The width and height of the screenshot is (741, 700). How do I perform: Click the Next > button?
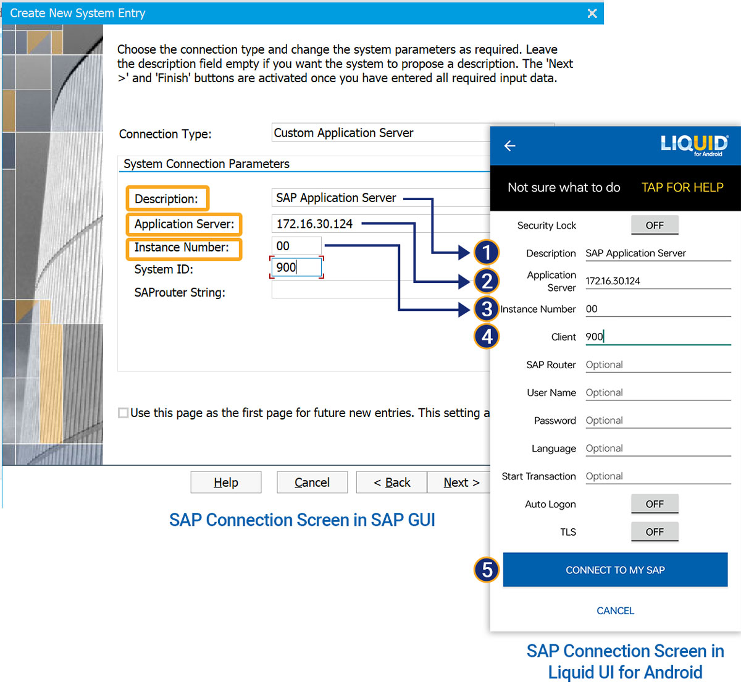click(x=461, y=483)
